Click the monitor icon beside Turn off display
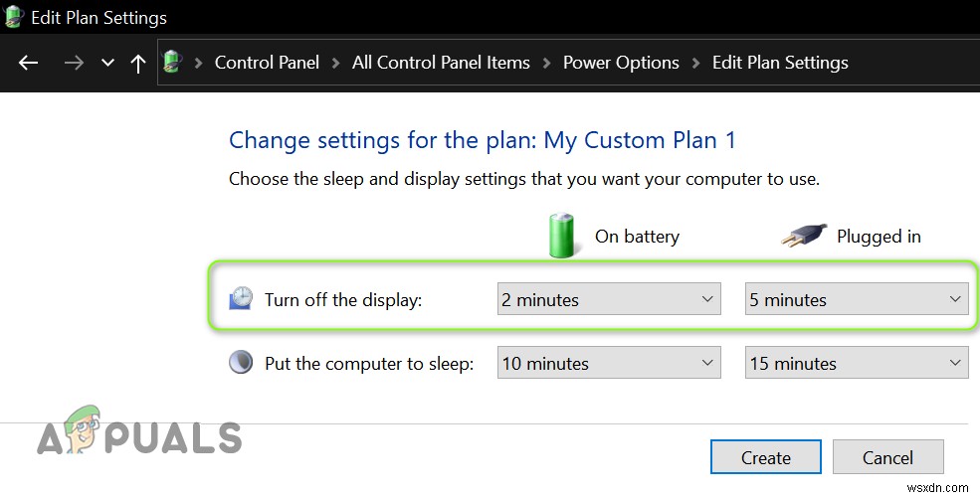Viewport: 980px width, 498px height. coord(241,299)
